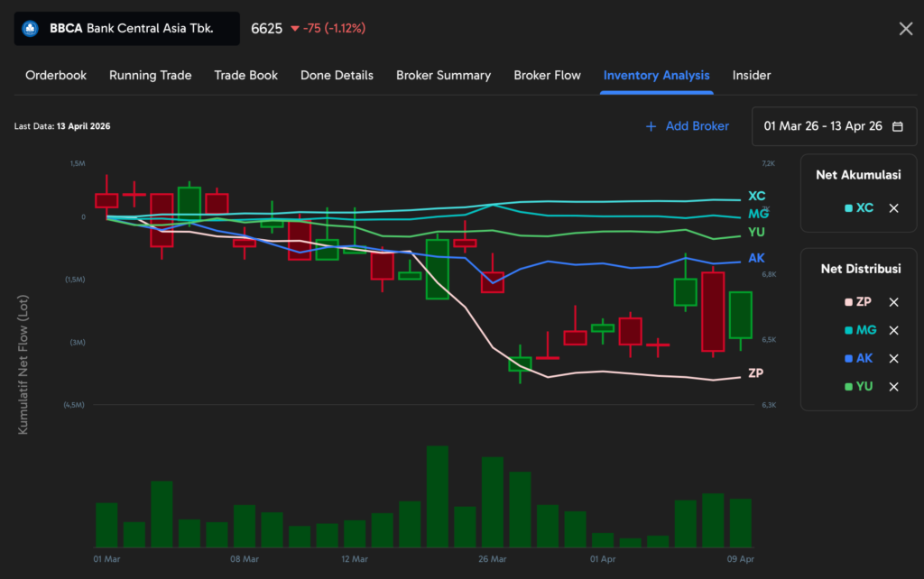
Task: Click the tallest volume bar in histogram
Action: tap(438, 497)
